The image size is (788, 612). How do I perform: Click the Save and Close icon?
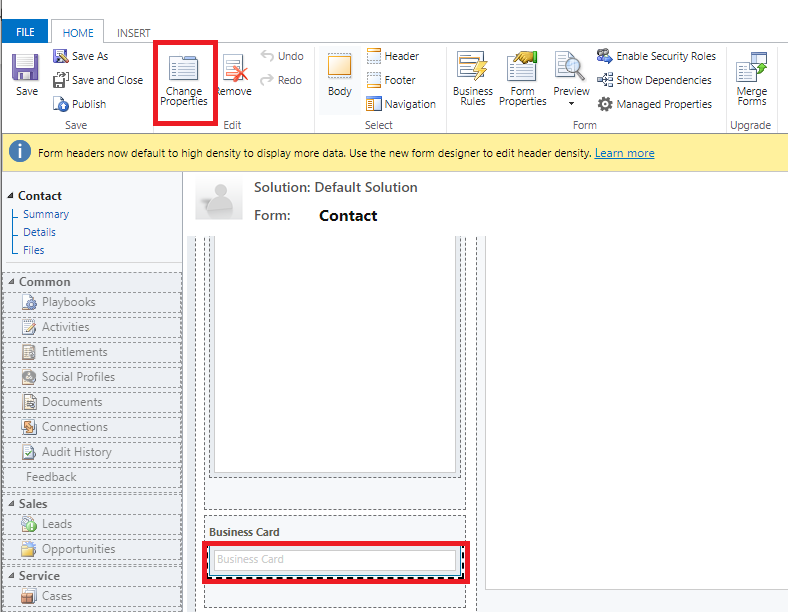(x=60, y=80)
